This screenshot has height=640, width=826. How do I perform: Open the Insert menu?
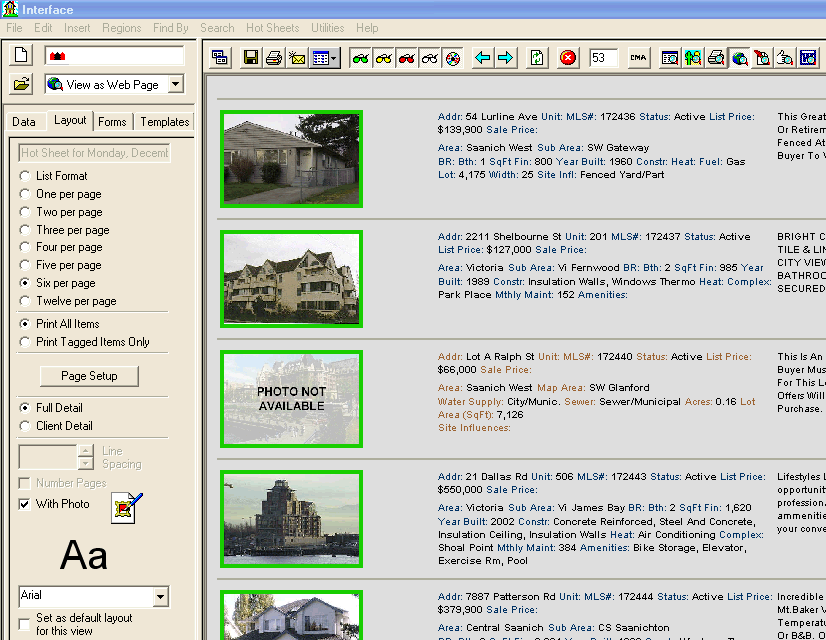pos(77,28)
